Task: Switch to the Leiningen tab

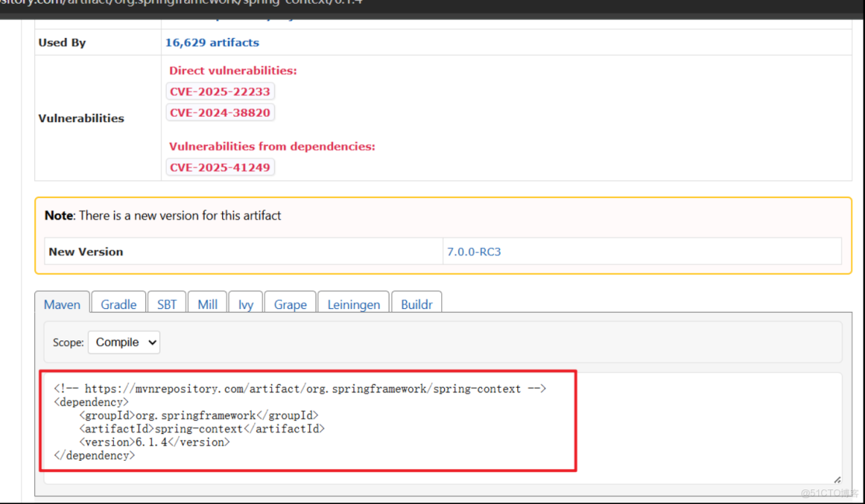Action: coord(354,302)
